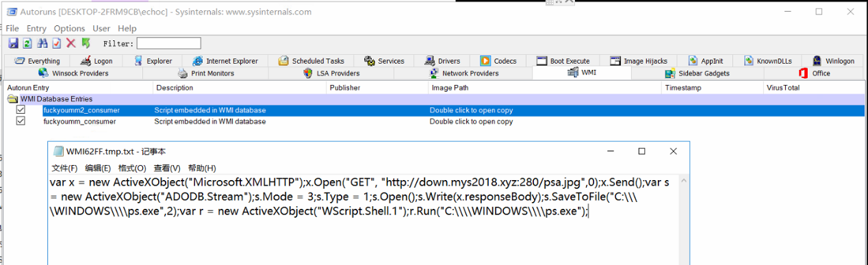Screen dimensions: 868x265
Task: Switch to the Explorer tab
Action: coord(154,61)
